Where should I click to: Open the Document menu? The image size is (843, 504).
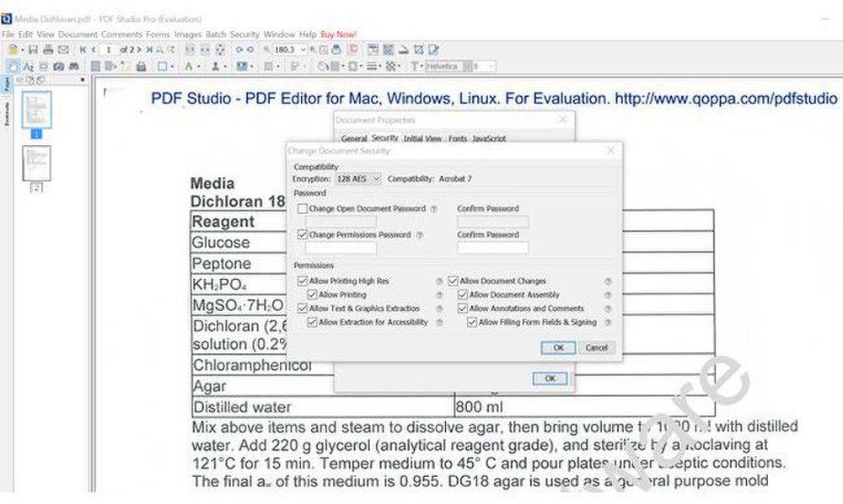(78, 35)
